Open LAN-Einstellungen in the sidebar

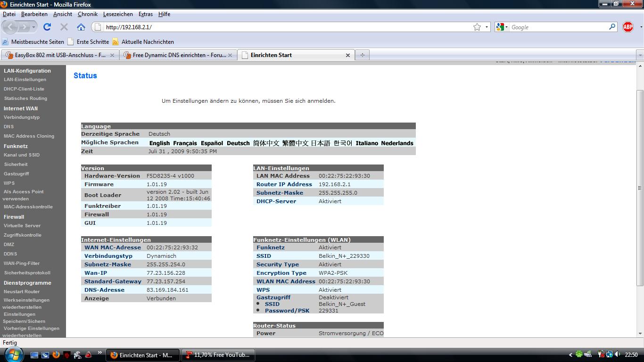25,80
